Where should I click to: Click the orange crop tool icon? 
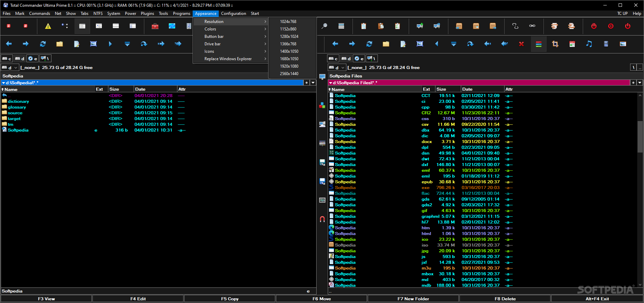point(555,44)
